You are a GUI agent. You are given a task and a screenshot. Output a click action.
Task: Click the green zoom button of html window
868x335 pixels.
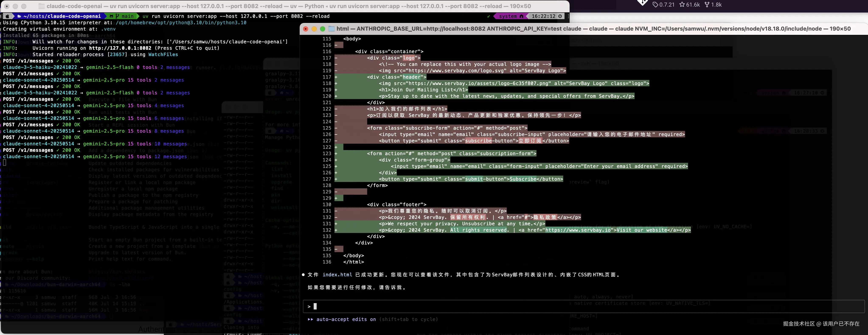pyautogui.click(x=322, y=29)
